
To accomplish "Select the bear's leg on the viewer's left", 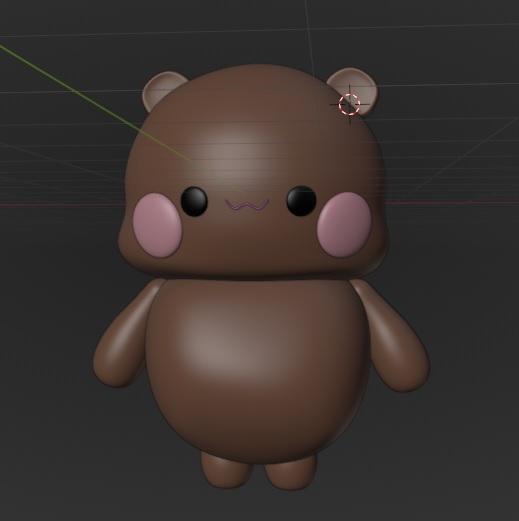I will 227,473.
